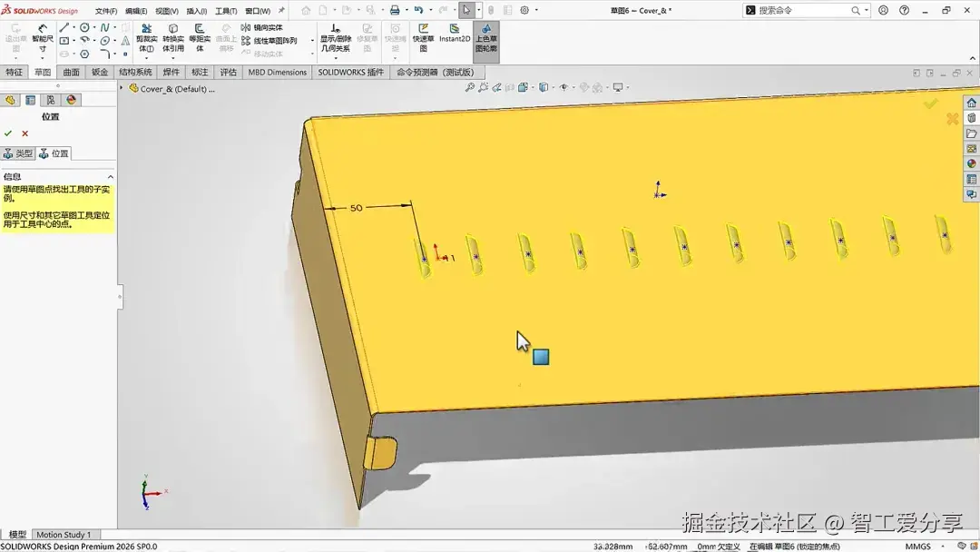Select the Polygon sketch tool
The image size is (980, 552).
[84, 54]
